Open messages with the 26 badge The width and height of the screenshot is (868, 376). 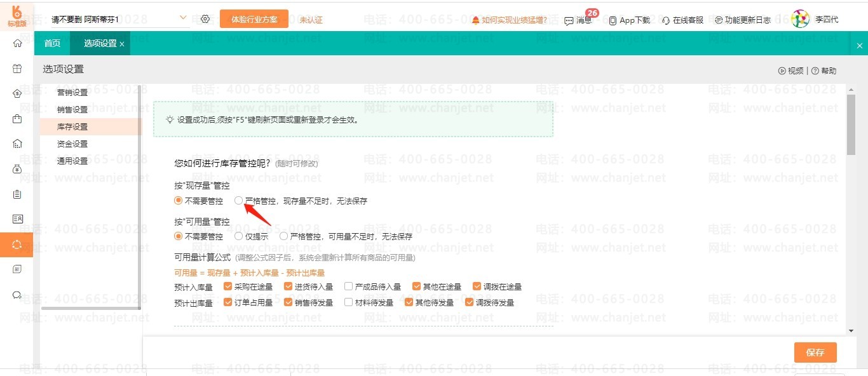(578, 20)
